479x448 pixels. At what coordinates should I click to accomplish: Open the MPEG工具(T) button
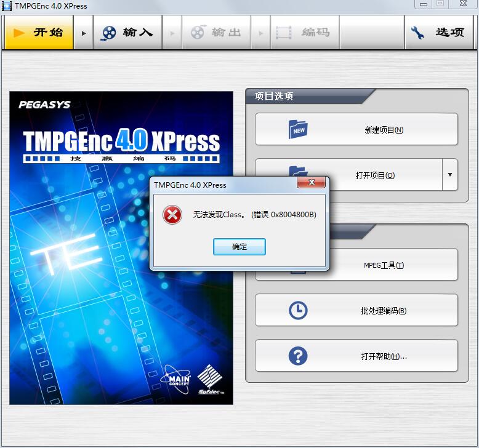pos(384,265)
